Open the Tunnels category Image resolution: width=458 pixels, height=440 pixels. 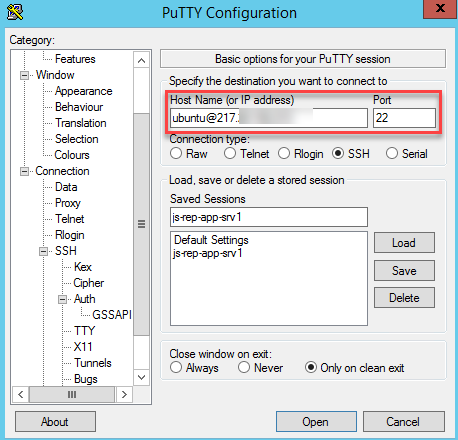[93, 363]
